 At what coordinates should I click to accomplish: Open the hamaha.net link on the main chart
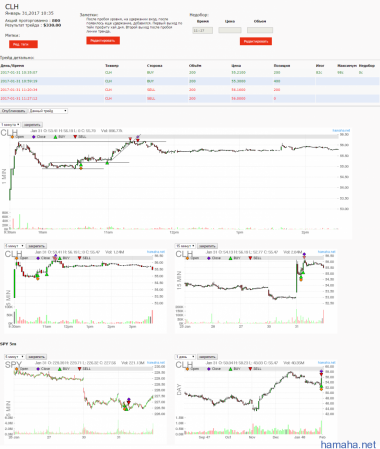click(x=341, y=130)
